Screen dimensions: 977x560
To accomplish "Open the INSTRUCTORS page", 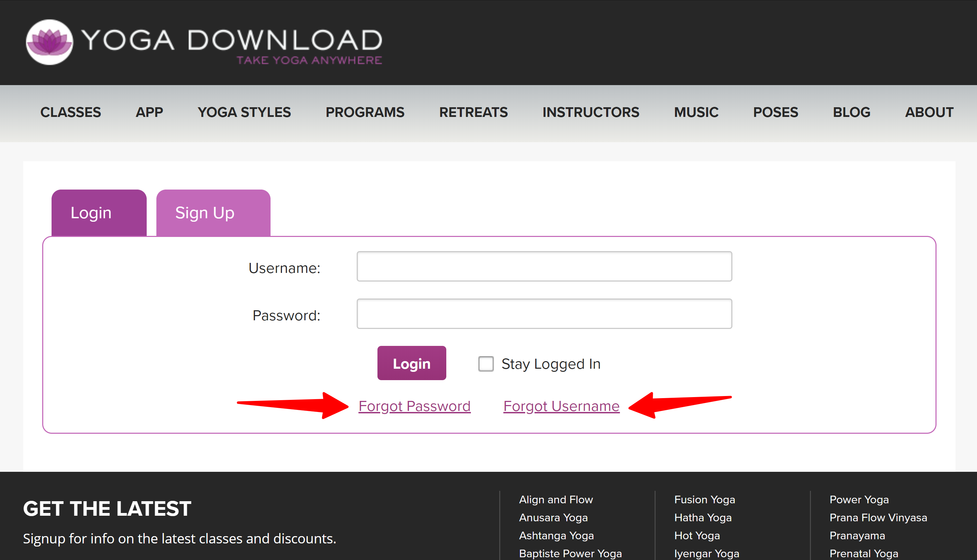I will point(591,112).
